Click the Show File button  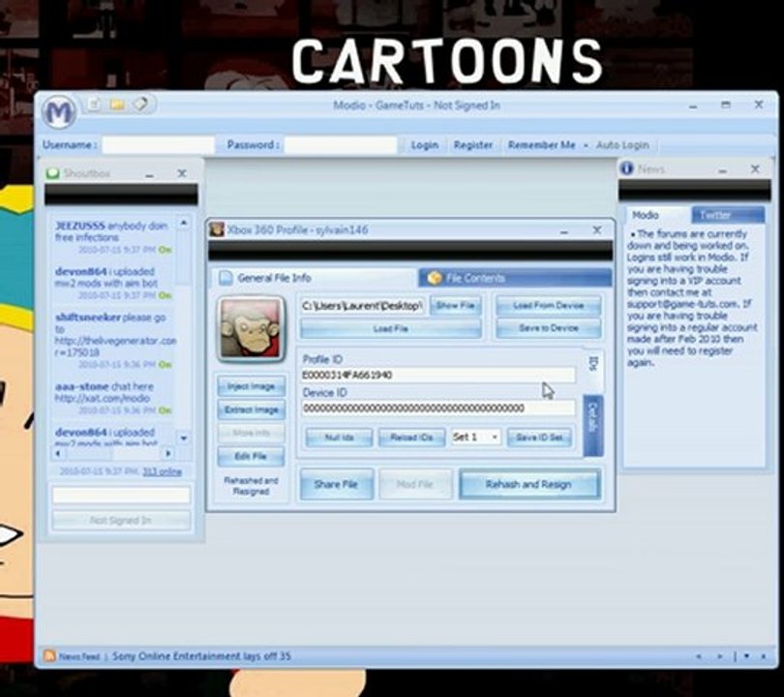click(x=455, y=305)
